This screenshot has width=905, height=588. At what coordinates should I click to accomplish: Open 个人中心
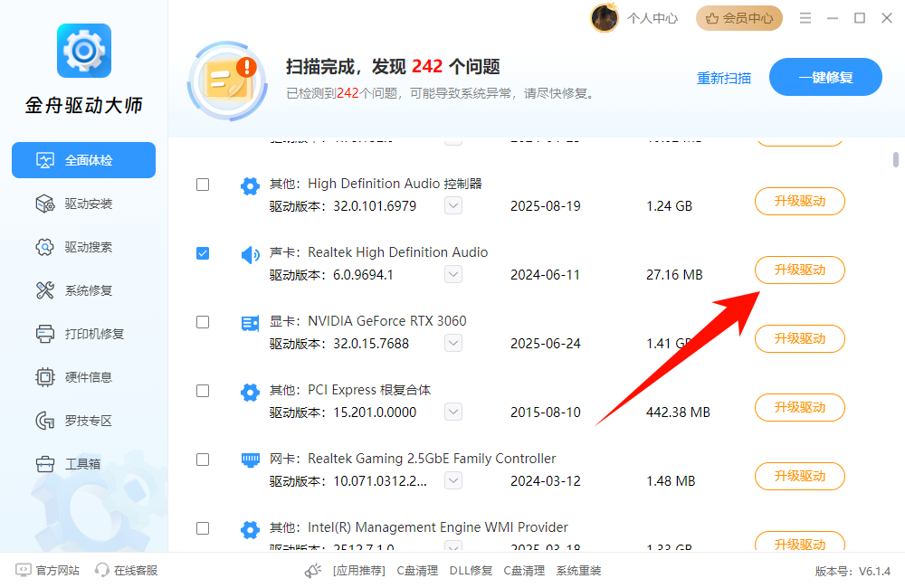click(653, 18)
